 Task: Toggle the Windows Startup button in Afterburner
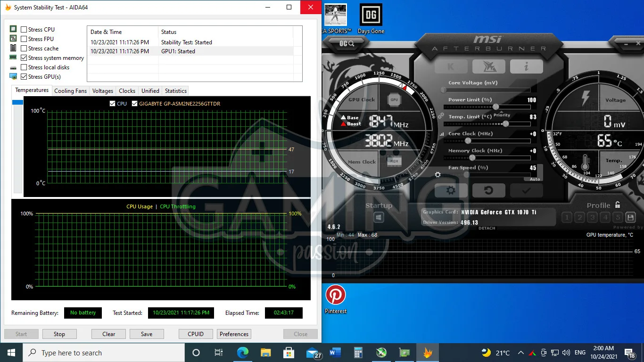pyautogui.click(x=379, y=218)
